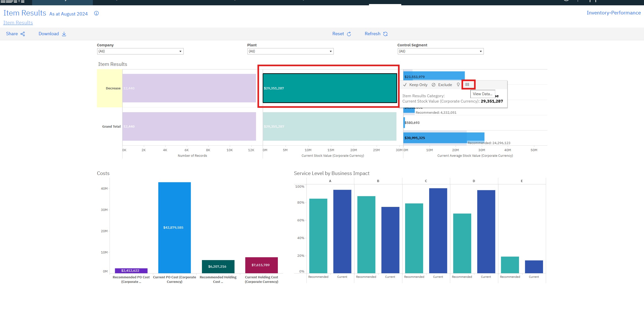Image resolution: width=644 pixels, height=312 pixels.
Task: Click the Recommended: 4,332,051 label
Action: point(436,113)
